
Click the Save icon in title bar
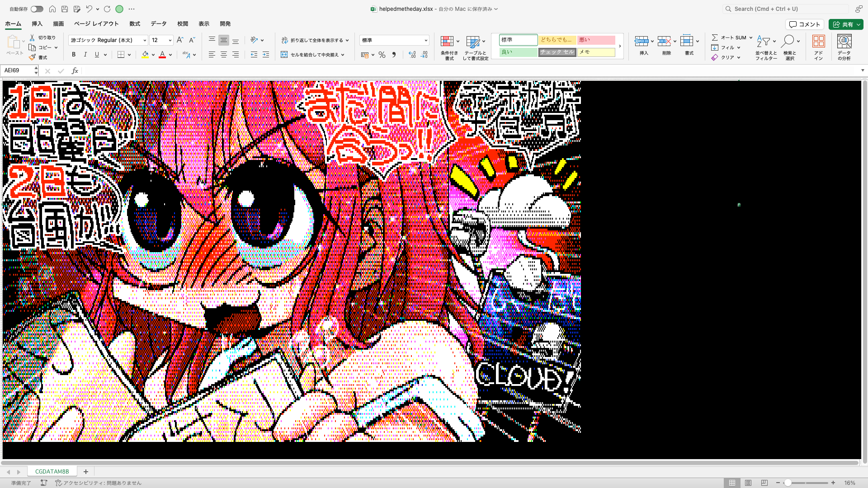click(x=65, y=9)
